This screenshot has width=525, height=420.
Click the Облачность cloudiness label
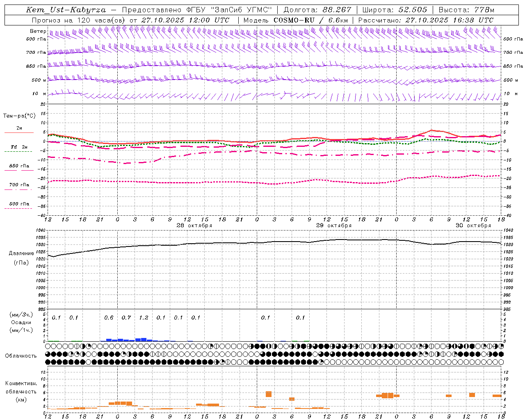(21, 356)
